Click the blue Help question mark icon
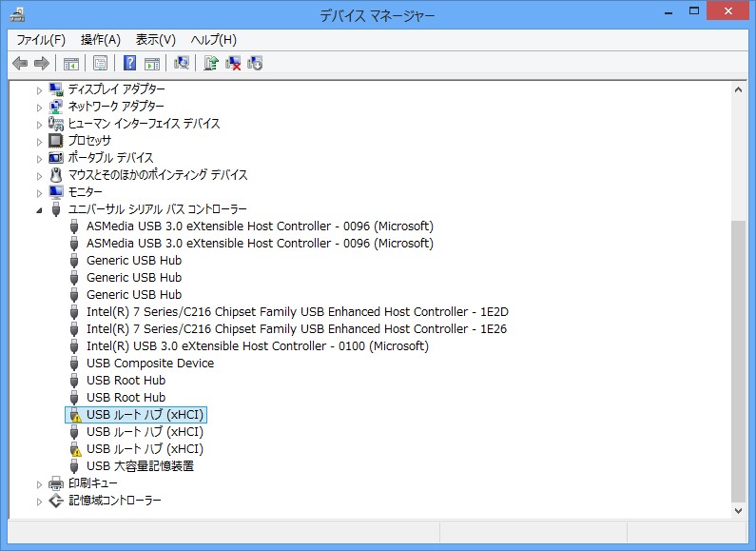The height and width of the screenshot is (551, 756). [130, 64]
